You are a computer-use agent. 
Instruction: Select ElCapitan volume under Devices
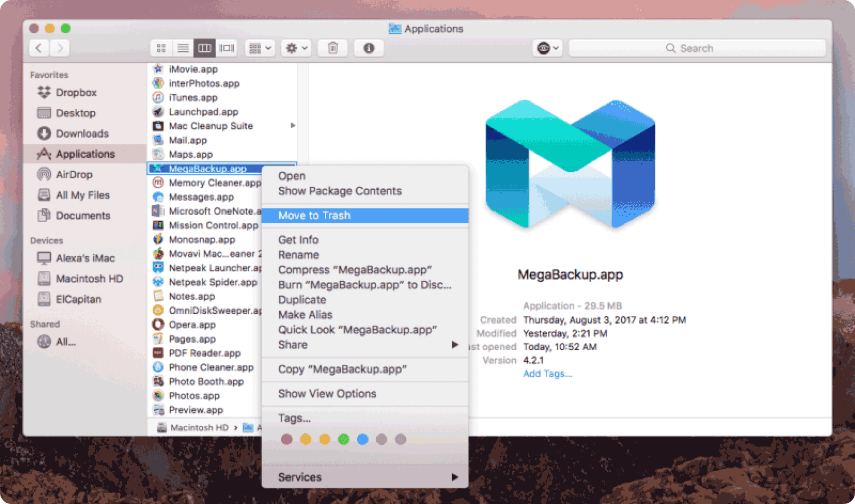pos(78,299)
